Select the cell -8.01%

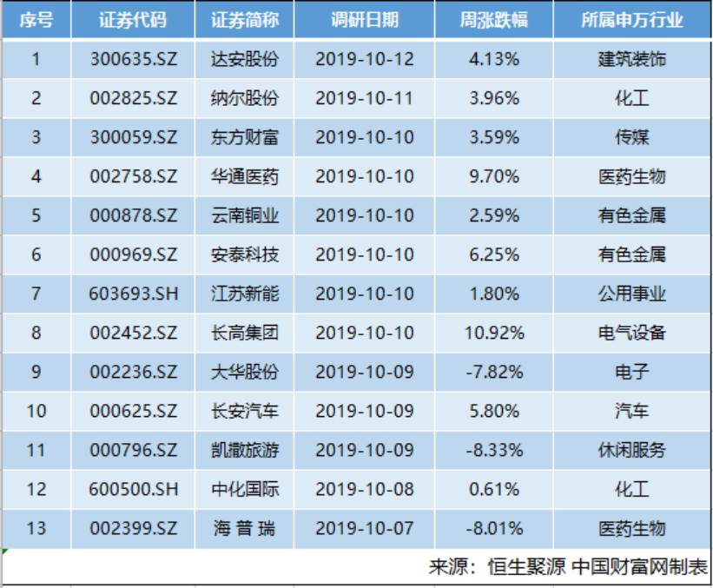(x=494, y=528)
